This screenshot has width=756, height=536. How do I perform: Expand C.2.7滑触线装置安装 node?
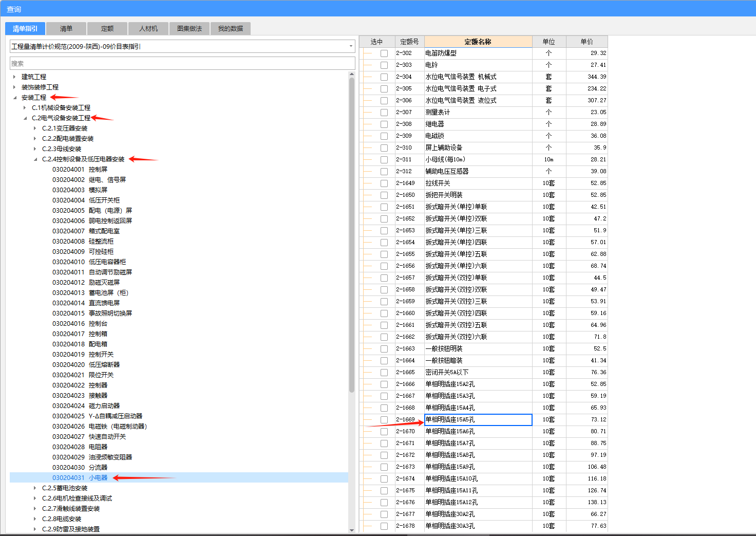[x=35, y=508]
